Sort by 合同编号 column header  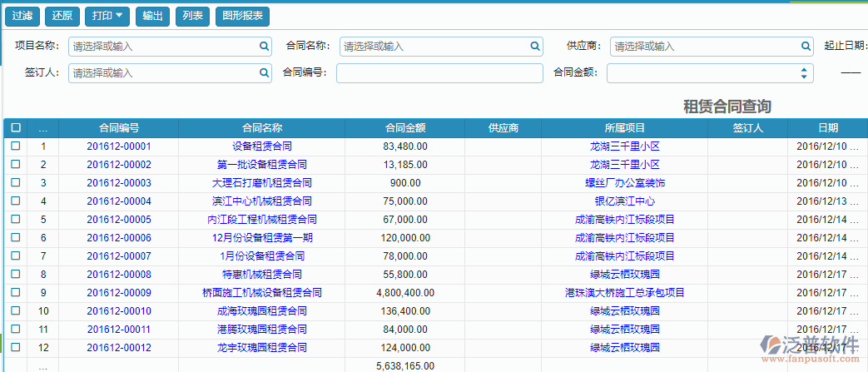tap(119, 128)
